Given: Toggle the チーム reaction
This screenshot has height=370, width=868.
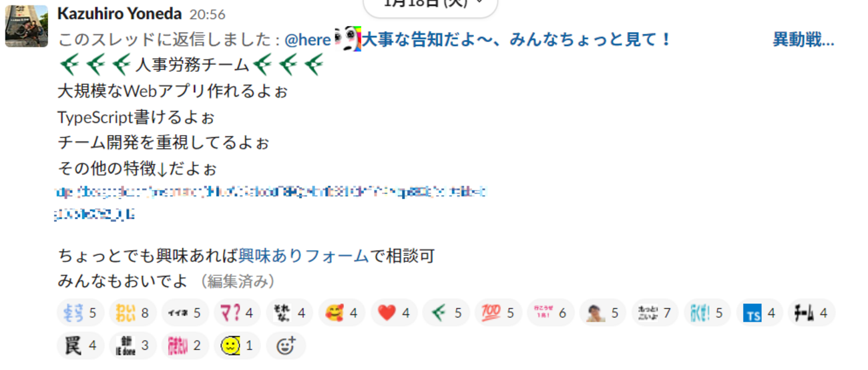Looking at the screenshot, I should 812,313.
